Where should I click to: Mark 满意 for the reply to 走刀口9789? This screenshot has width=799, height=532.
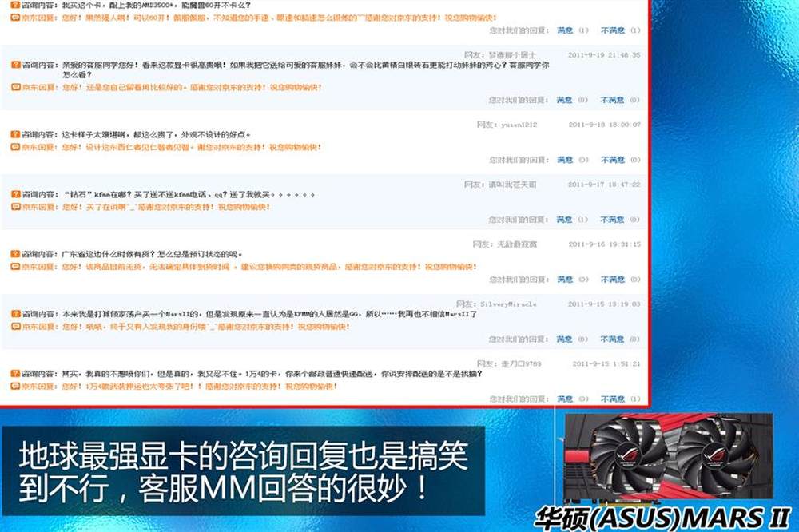point(564,399)
